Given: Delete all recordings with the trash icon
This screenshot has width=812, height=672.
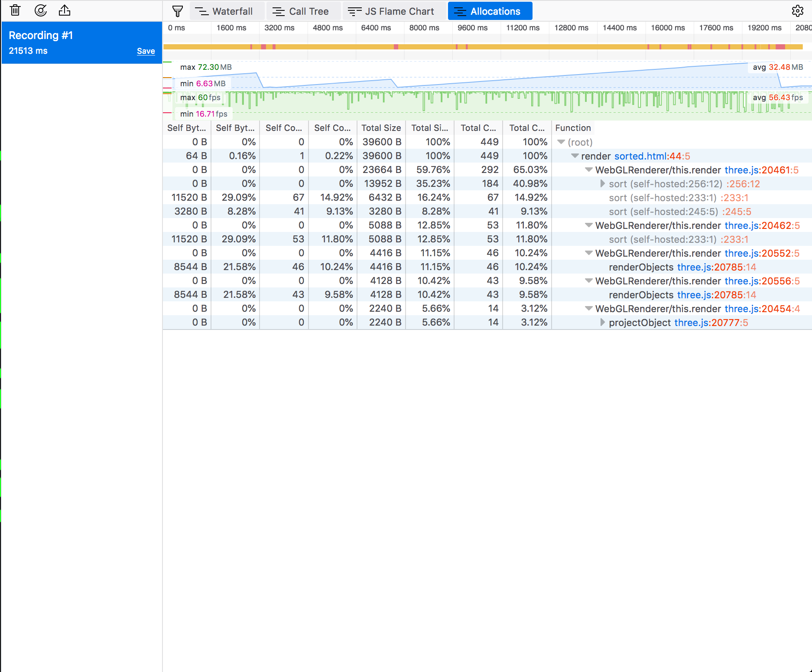Looking at the screenshot, I should point(16,10).
